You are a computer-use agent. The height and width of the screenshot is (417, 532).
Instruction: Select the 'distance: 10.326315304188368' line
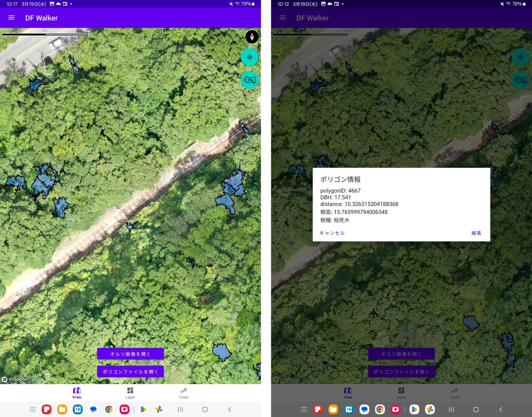pos(359,204)
